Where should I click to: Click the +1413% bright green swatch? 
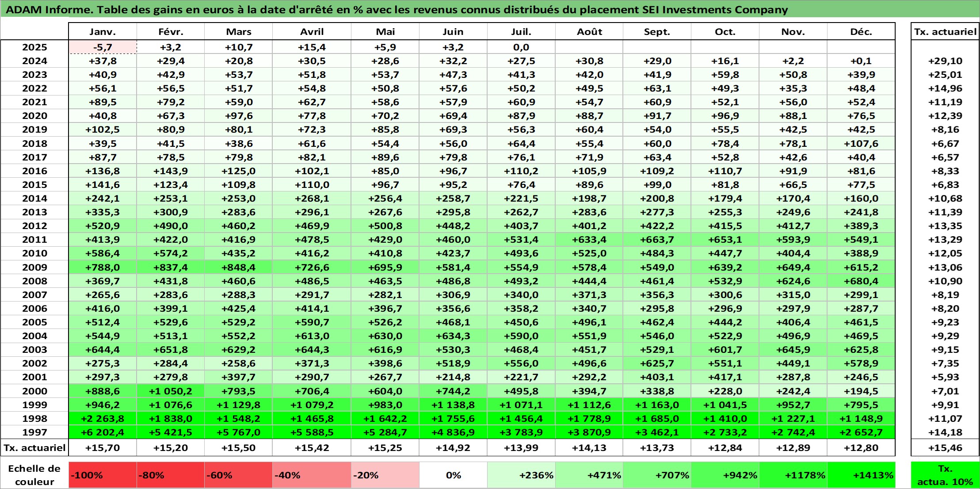tap(862, 475)
